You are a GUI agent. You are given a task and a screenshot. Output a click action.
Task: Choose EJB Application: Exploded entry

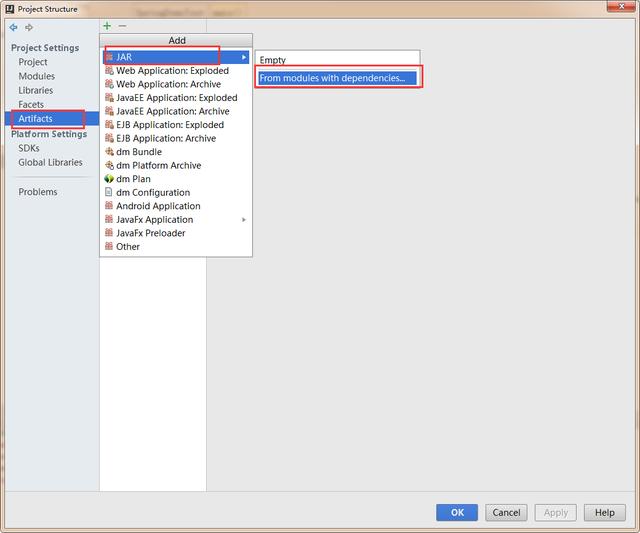click(x=176, y=124)
